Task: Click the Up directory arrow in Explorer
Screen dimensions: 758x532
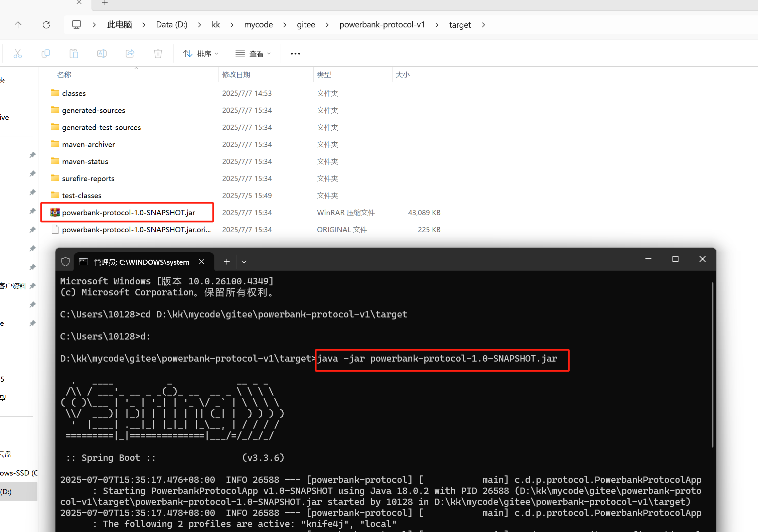Action: [18, 25]
